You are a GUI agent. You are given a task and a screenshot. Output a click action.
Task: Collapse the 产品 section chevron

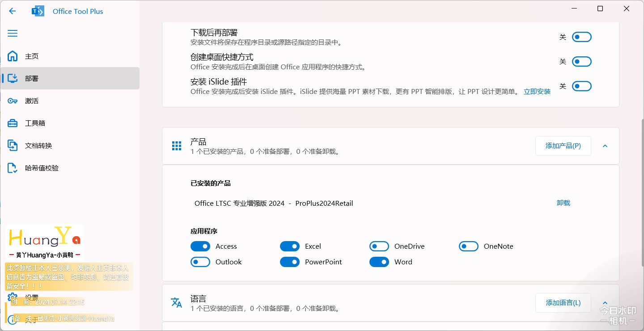click(605, 146)
